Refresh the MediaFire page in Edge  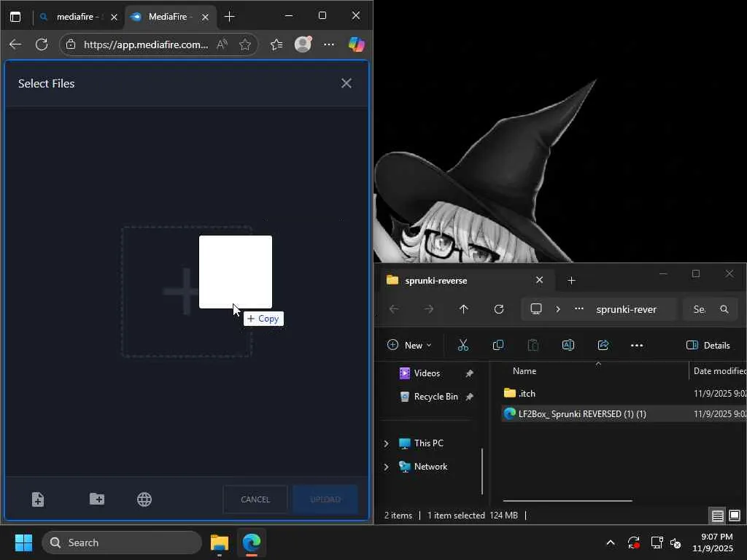coord(42,44)
